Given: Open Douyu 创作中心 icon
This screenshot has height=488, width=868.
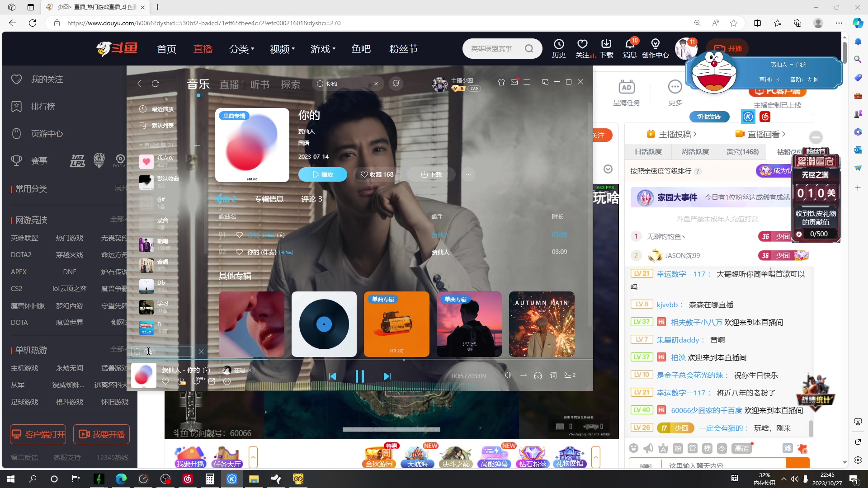Looking at the screenshot, I should click(655, 48).
